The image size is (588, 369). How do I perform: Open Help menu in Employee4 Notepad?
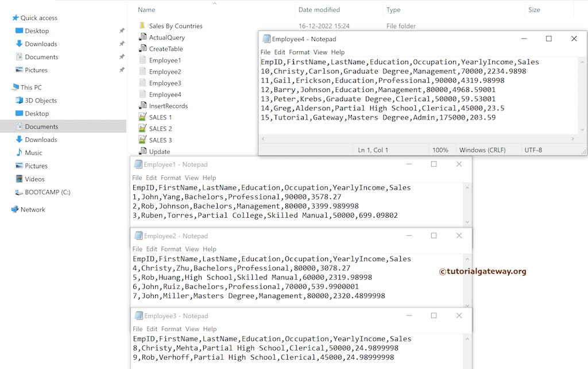[x=338, y=52]
